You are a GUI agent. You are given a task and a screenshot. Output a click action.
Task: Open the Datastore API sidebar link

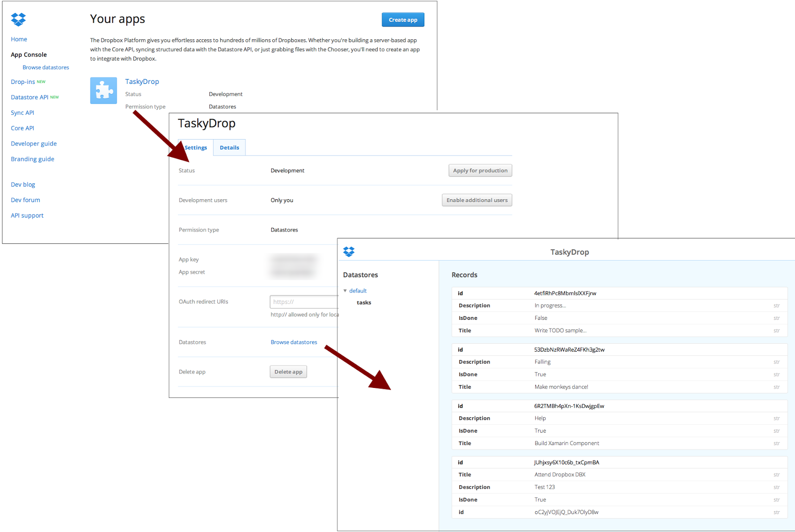[30, 97]
